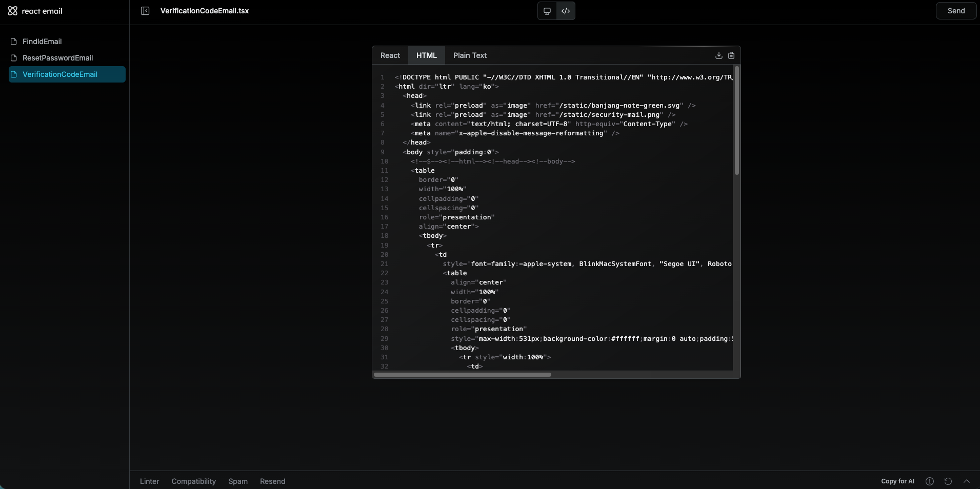Click Copy for AI button
This screenshot has width=980, height=489.
[897, 481]
